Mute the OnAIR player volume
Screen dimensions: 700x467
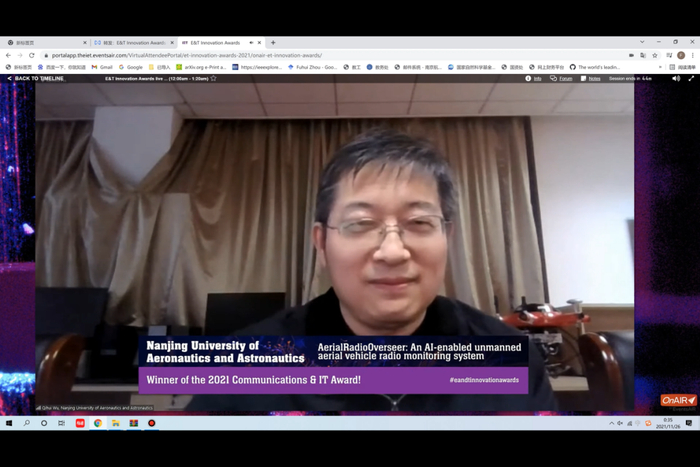pos(676,79)
